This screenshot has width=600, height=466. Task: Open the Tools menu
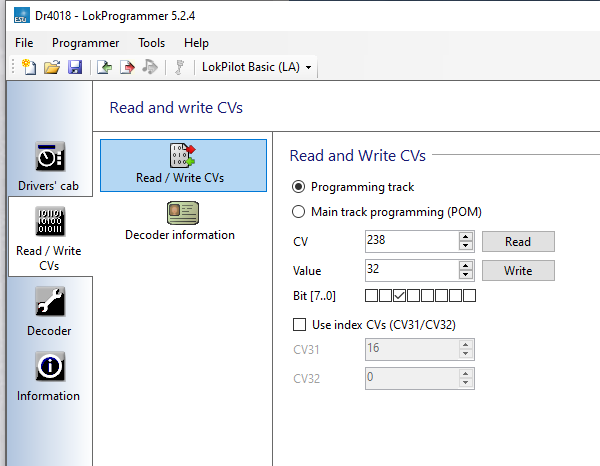152,43
